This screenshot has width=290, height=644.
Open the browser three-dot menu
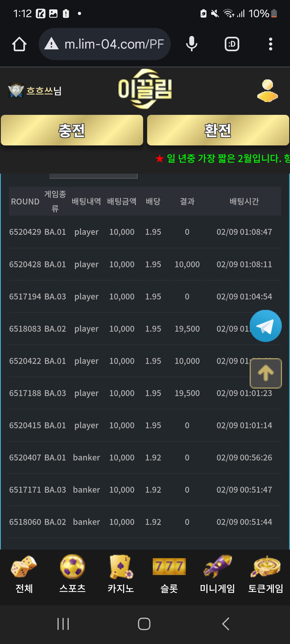click(x=270, y=44)
